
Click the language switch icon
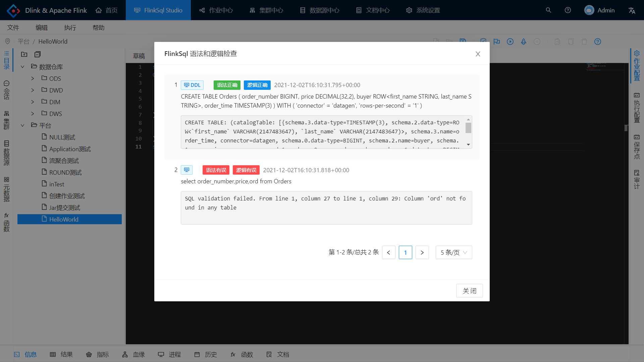(x=632, y=10)
